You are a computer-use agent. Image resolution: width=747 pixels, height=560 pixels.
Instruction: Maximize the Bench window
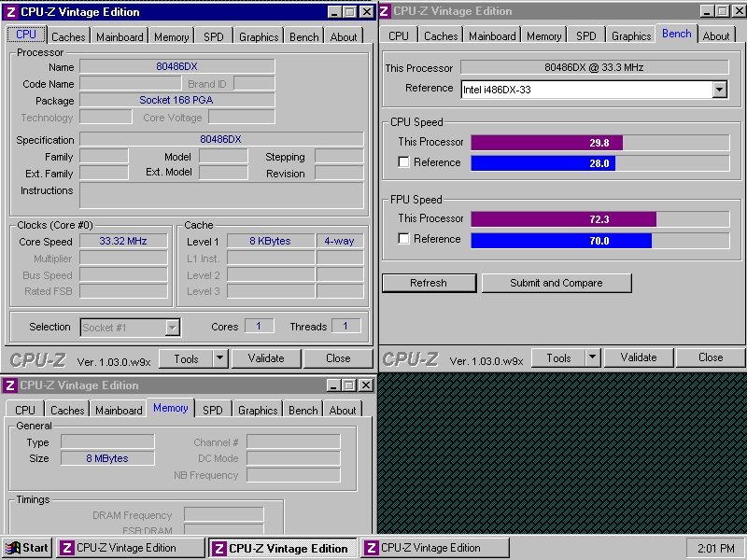(723, 11)
